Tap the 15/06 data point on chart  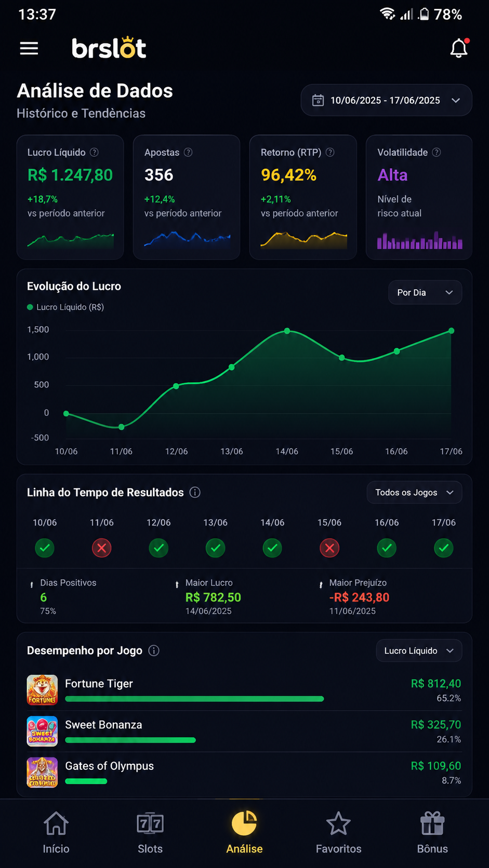coord(341,358)
